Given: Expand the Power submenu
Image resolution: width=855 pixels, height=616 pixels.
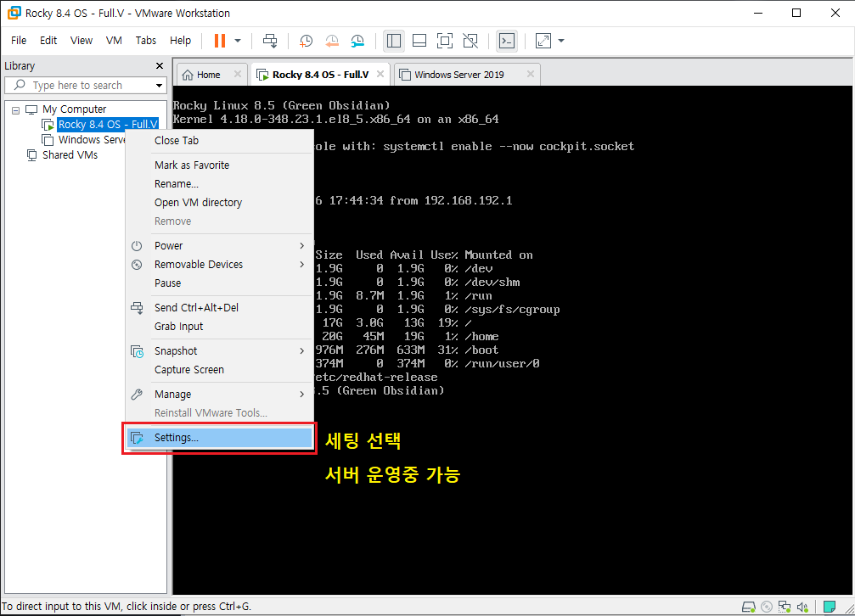Looking at the screenshot, I should [220, 246].
